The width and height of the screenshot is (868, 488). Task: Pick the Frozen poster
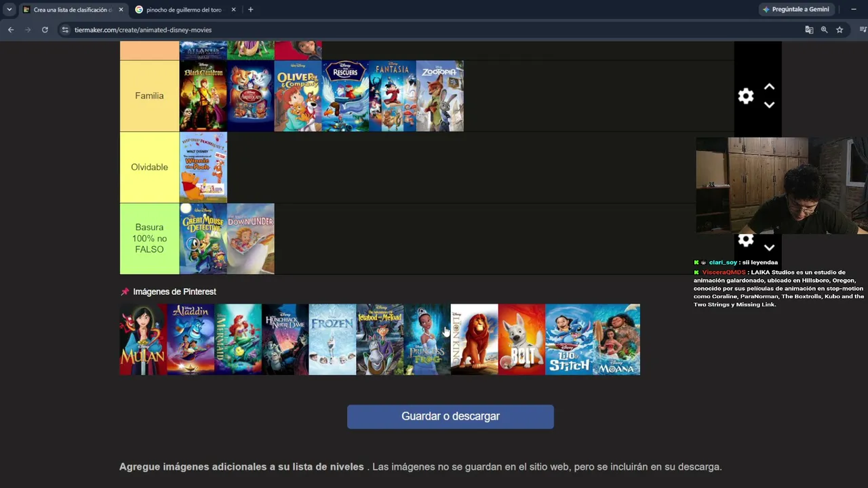pyautogui.click(x=332, y=340)
